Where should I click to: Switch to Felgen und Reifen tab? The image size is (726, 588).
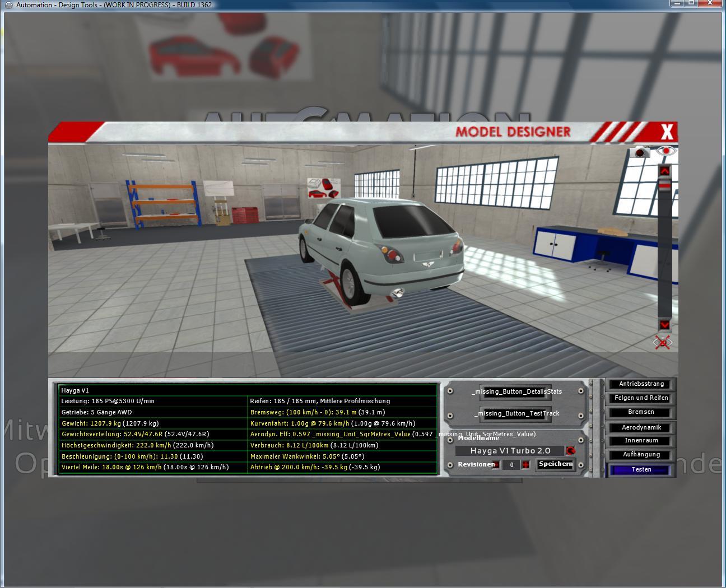tap(641, 398)
